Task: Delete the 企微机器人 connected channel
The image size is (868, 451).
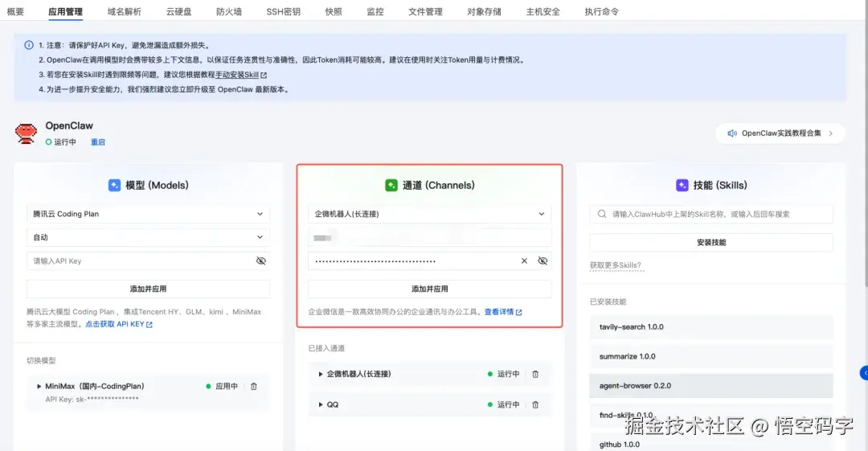Action: point(535,374)
